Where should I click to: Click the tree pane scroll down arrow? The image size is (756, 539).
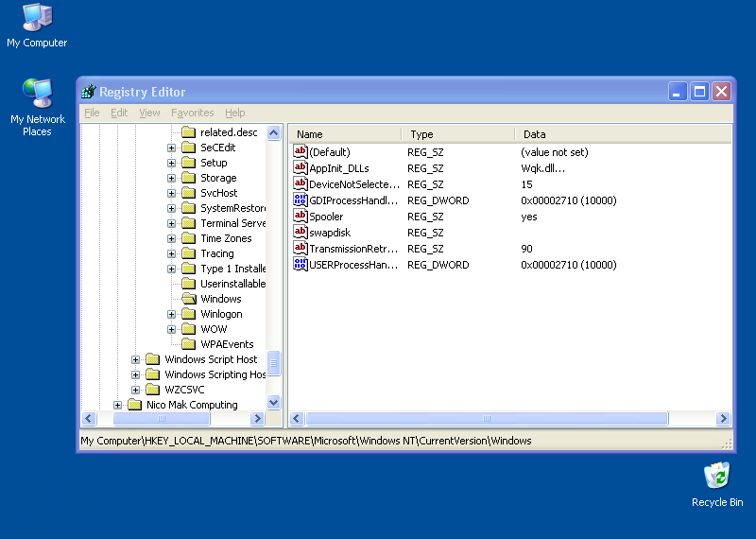[273, 403]
